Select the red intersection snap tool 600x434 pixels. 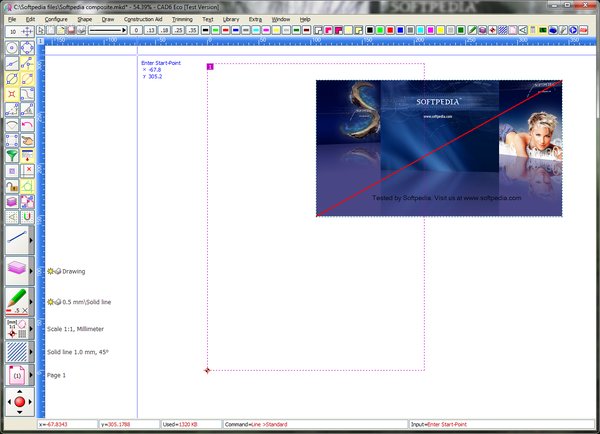[x=12, y=94]
